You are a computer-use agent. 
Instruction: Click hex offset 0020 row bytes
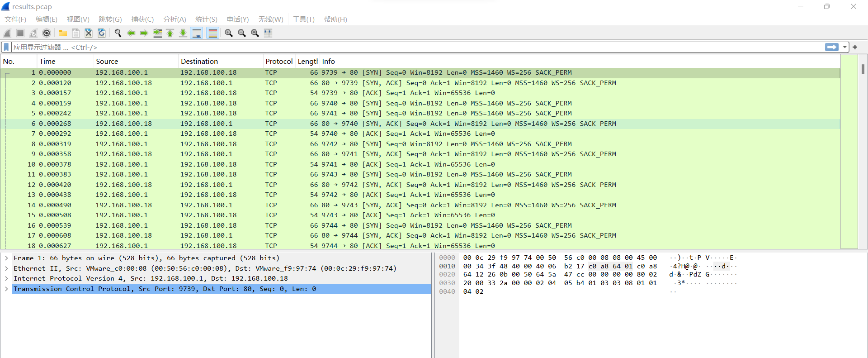pyautogui.click(x=560, y=274)
